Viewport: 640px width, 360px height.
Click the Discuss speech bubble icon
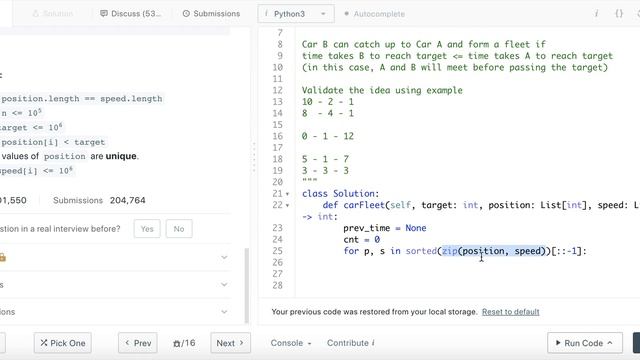coord(104,13)
